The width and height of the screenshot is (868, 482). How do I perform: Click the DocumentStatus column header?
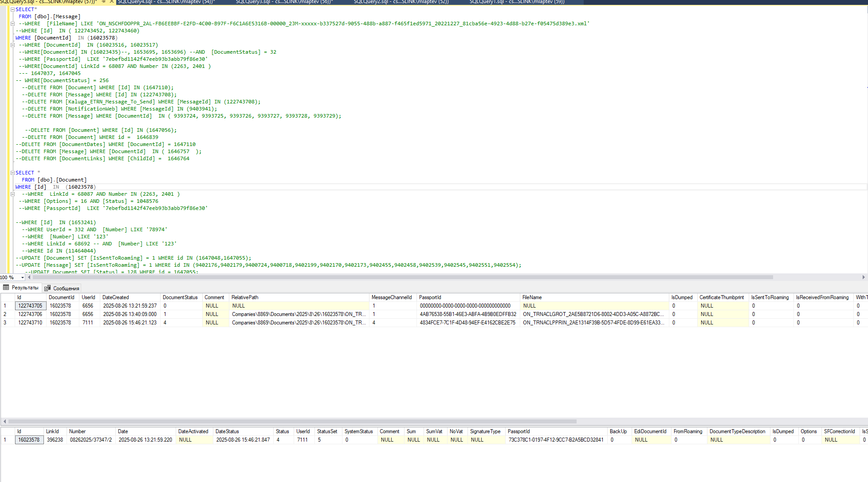coord(180,297)
